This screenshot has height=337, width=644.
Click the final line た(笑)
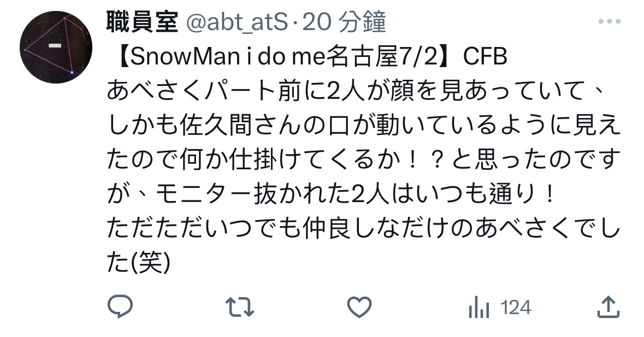coord(138,262)
